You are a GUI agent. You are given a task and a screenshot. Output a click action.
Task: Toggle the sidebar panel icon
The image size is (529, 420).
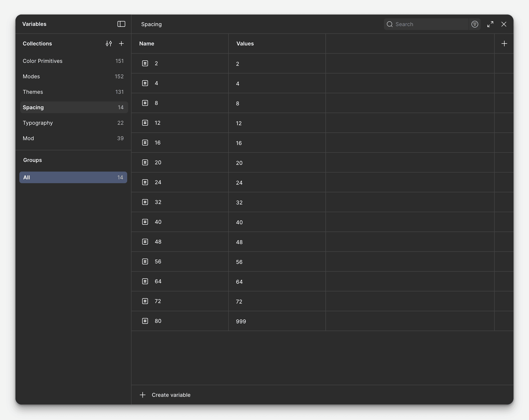coord(121,24)
